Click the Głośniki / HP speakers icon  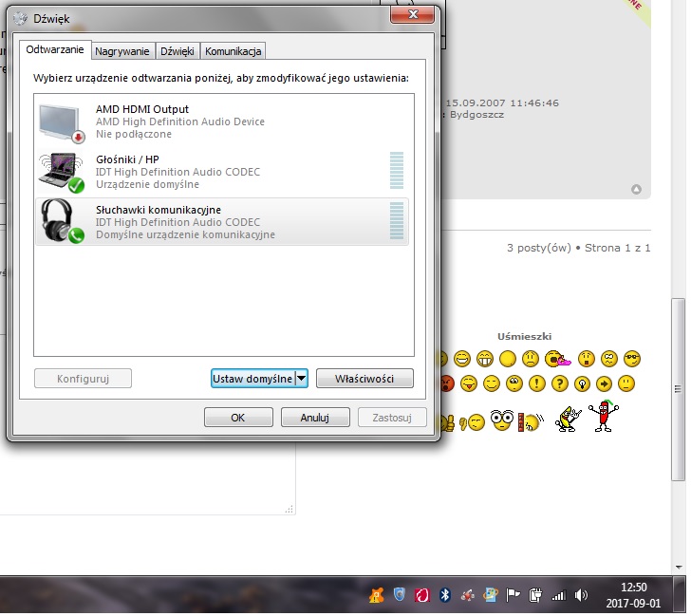[x=61, y=171]
